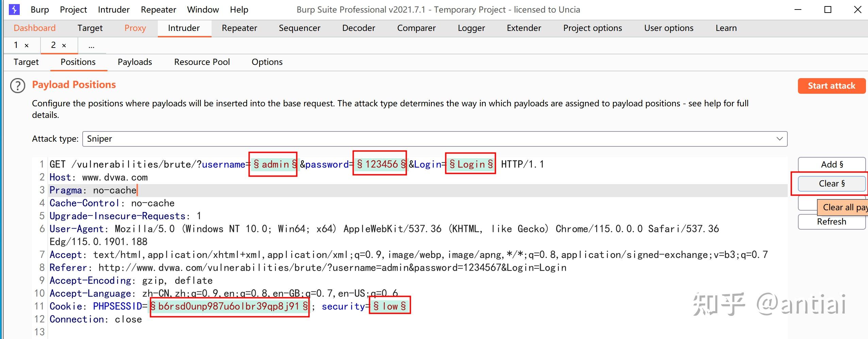
Task: Switch to the Resource Pool tab
Action: (202, 62)
